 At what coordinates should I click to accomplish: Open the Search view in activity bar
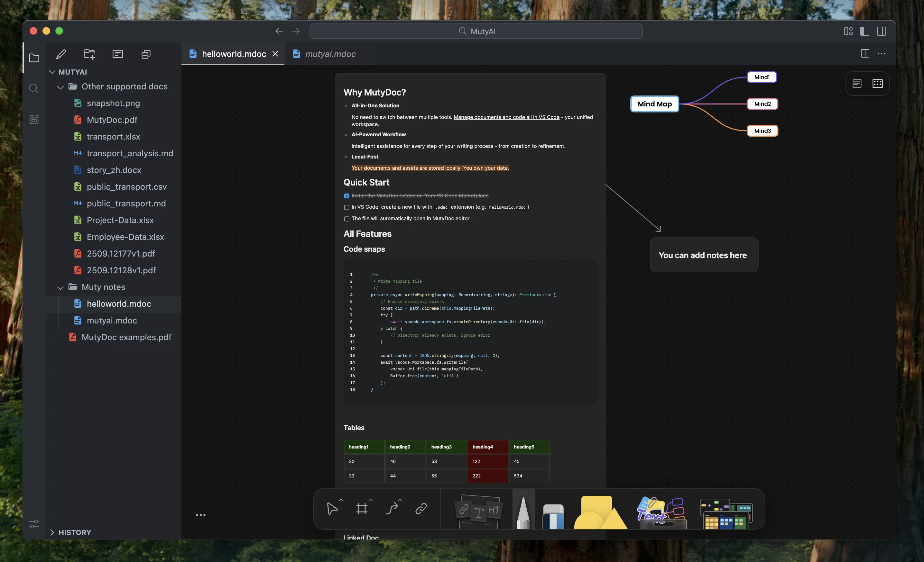[34, 89]
